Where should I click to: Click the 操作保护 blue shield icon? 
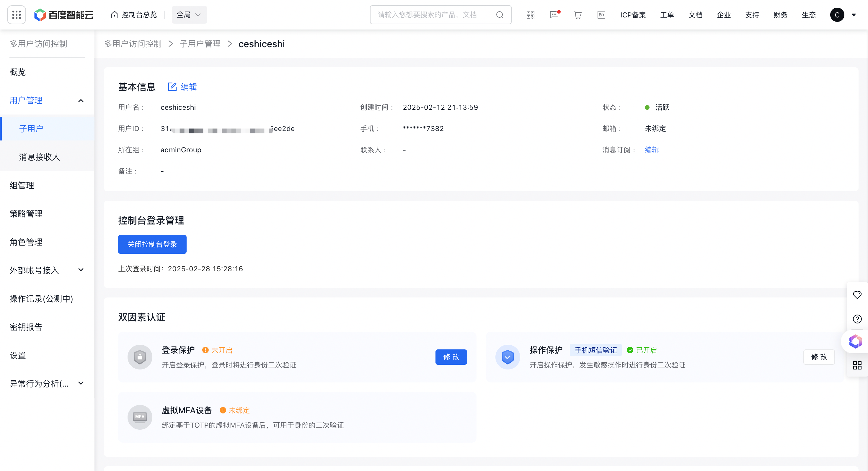coord(508,357)
